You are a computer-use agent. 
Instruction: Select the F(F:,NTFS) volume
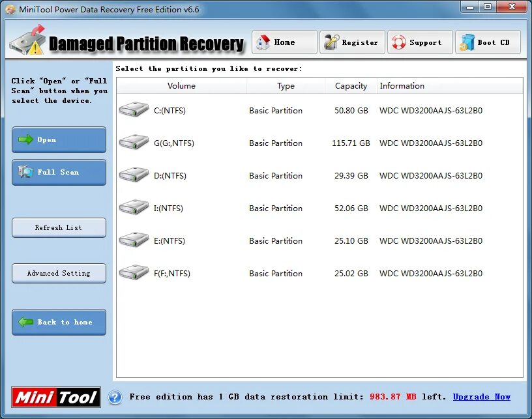[x=172, y=273]
